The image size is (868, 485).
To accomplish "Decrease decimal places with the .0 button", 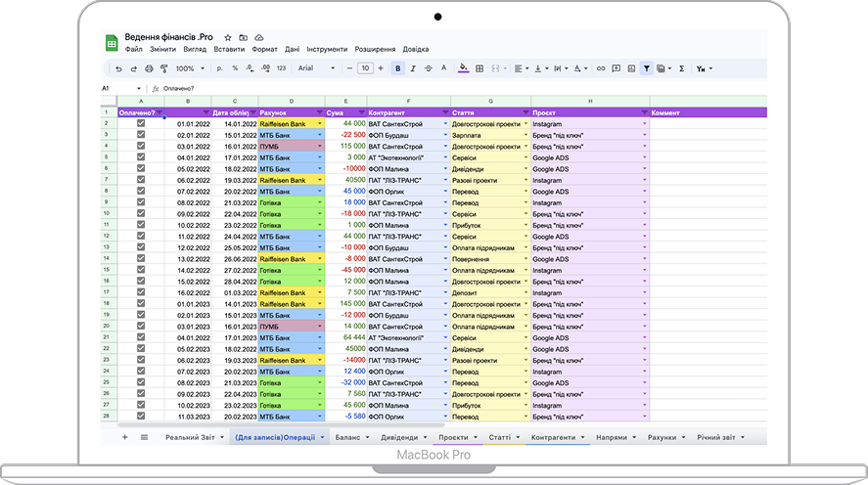I will click(251, 68).
